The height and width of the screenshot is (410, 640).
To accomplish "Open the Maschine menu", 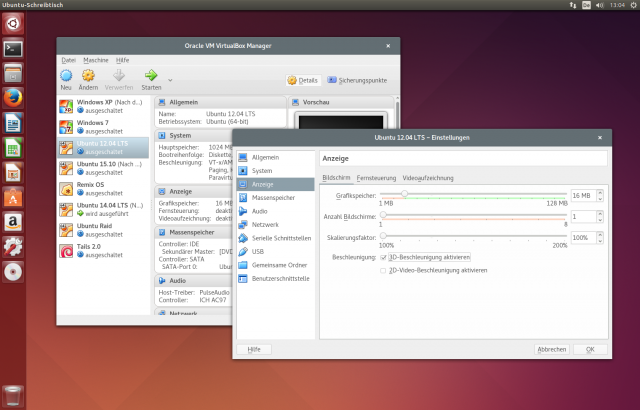I will pyautogui.click(x=96, y=60).
